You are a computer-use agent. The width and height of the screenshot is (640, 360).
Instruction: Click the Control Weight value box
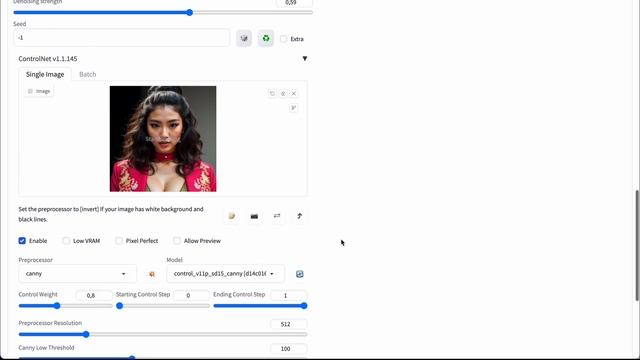tap(93, 295)
